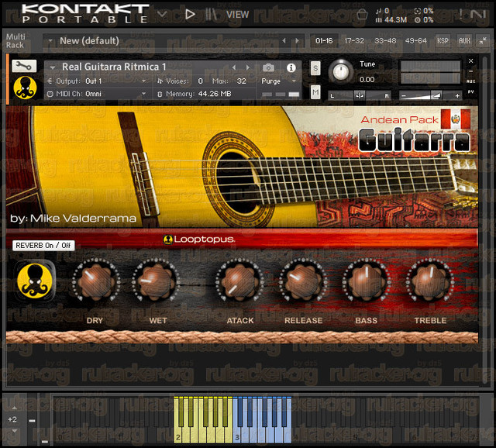Open the instrument info icon
Screen dimensions: 496x448
(x=291, y=67)
